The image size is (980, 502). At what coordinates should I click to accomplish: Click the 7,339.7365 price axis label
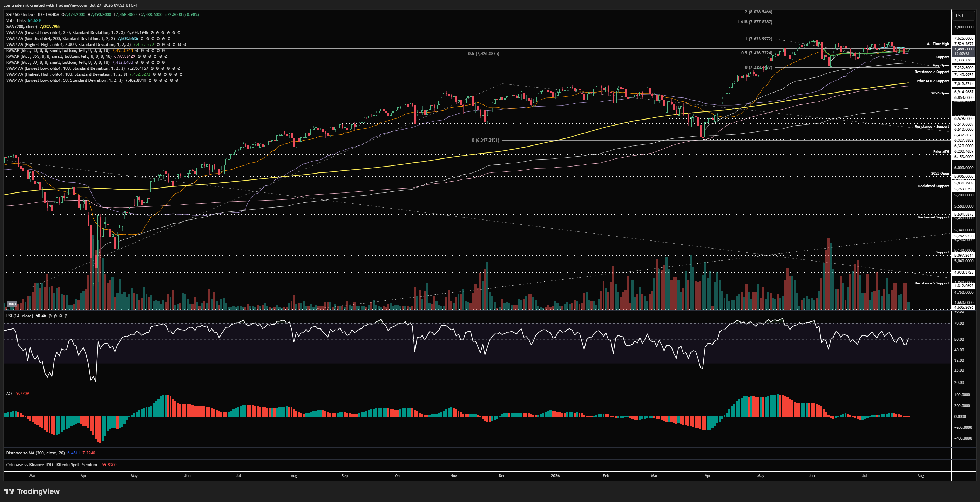(x=964, y=60)
